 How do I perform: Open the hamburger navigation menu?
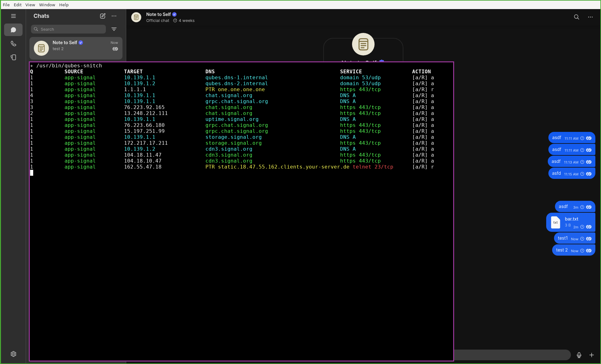13,16
